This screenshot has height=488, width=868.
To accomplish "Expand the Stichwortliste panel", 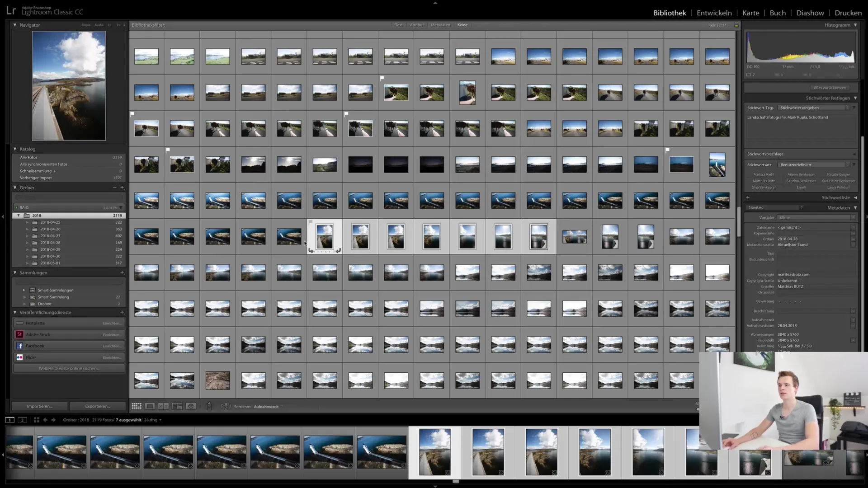I will click(x=855, y=197).
